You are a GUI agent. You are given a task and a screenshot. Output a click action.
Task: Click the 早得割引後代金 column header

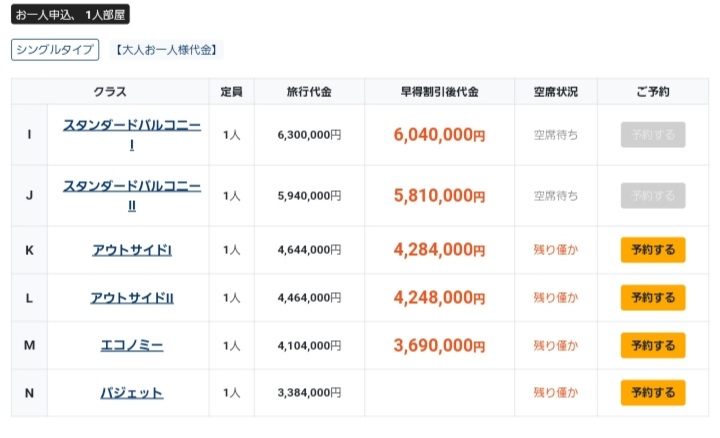pos(439,92)
